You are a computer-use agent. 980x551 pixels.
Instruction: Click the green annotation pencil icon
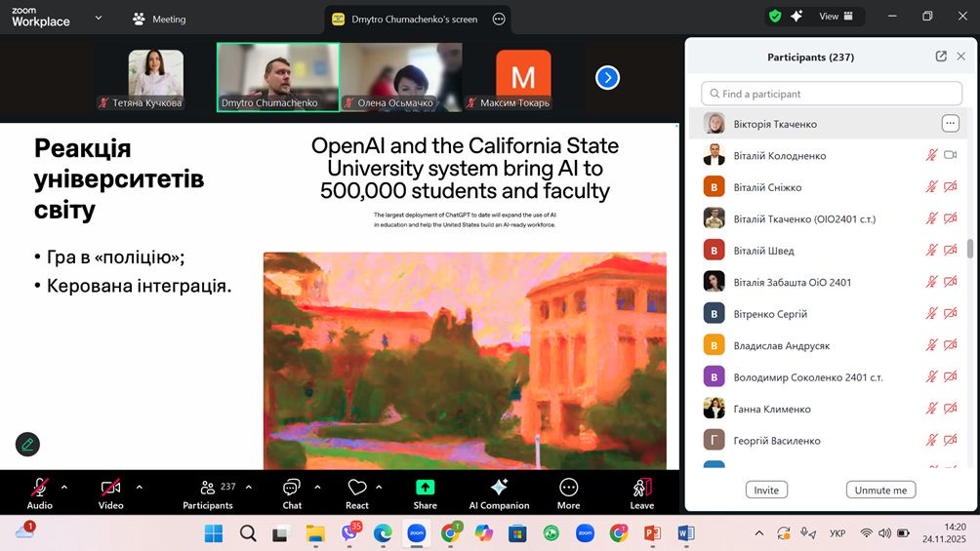click(27, 444)
